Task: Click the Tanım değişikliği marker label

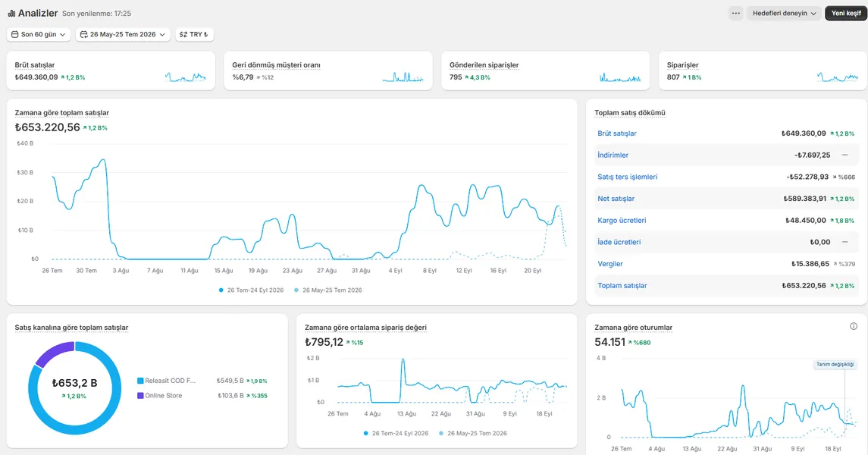Action: [x=835, y=364]
